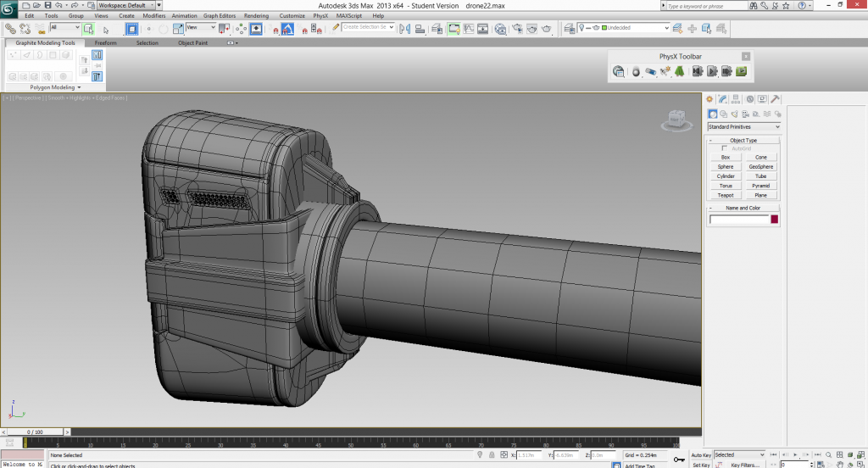Click the Render Production teapot icon
Viewport: 868px width, 468px height.
(548, 28)
